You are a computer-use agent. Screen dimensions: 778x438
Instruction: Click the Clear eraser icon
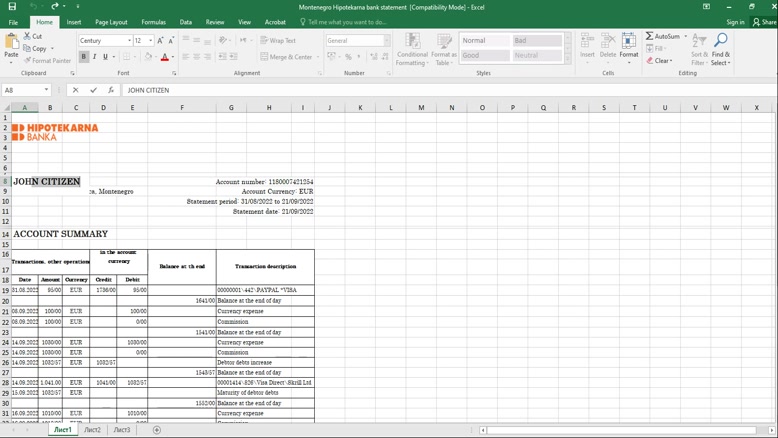(x=650, y=61)
